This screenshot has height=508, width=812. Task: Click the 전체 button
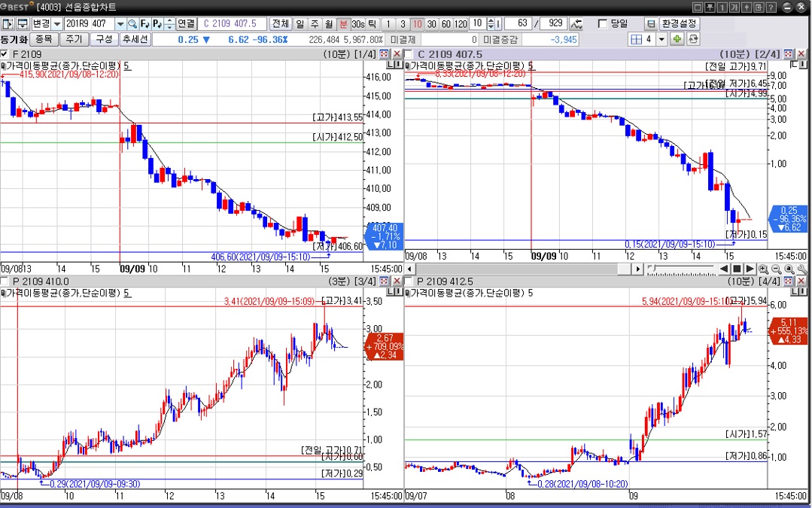280,24
